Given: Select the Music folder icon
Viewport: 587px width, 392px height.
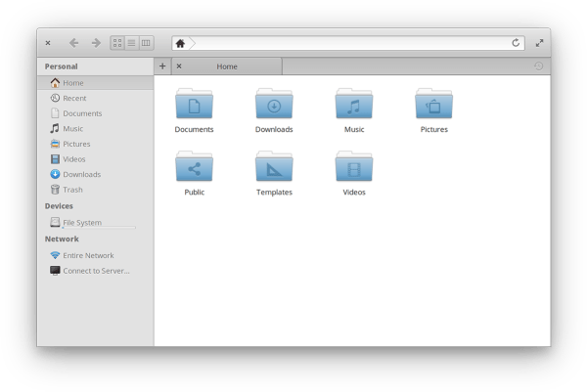Looking at the screenshot, I should point(354,104).
